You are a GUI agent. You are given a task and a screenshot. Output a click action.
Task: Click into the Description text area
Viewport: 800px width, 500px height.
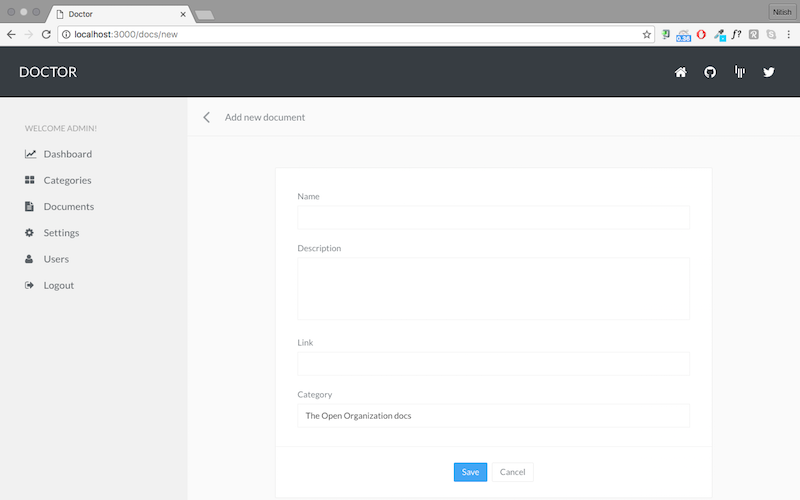[x=493, y=289]
